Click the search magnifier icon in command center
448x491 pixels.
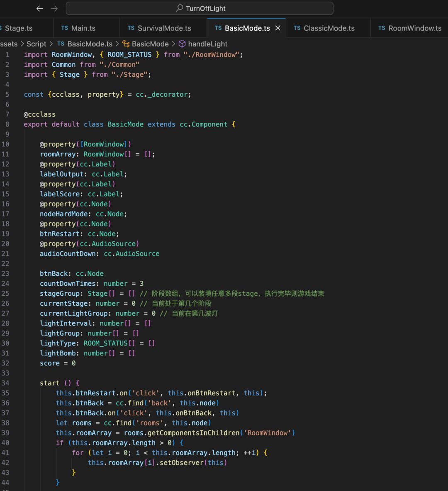pos(179,8)
